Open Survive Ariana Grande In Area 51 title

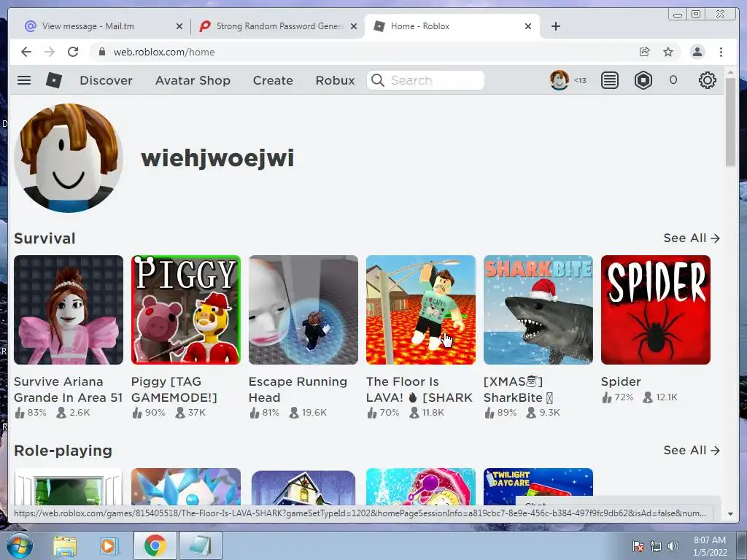tap(68, 389)
